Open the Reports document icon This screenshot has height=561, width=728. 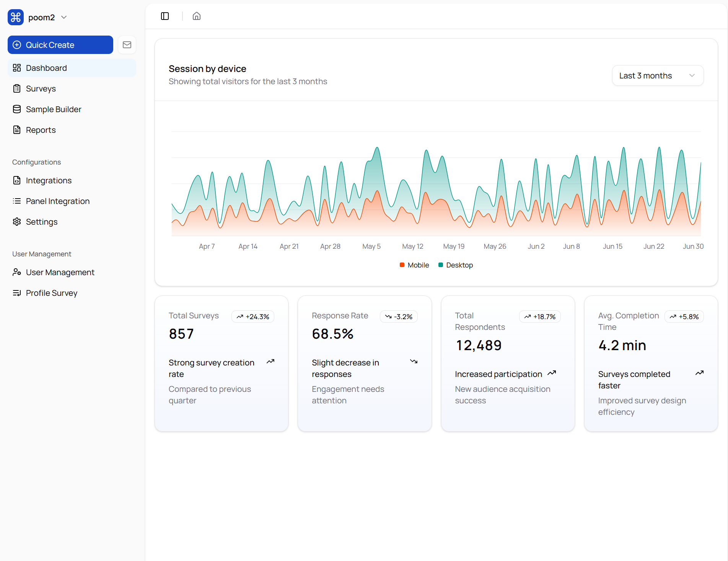coord(17,130)
